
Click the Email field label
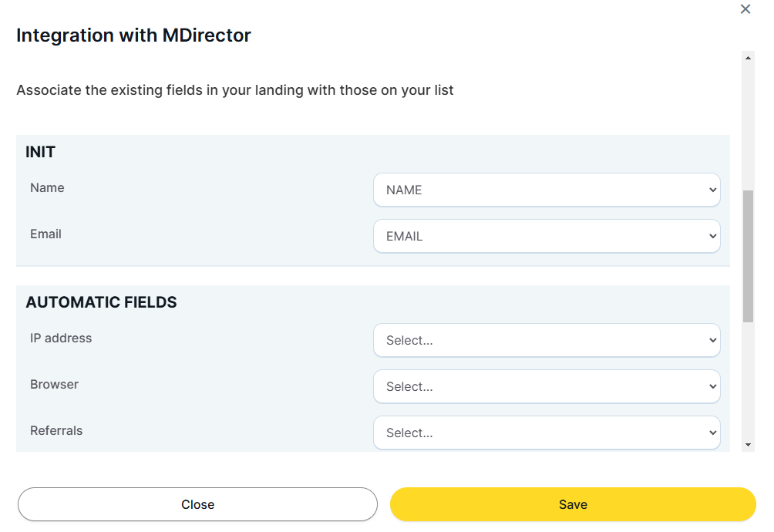pos(45,234)
